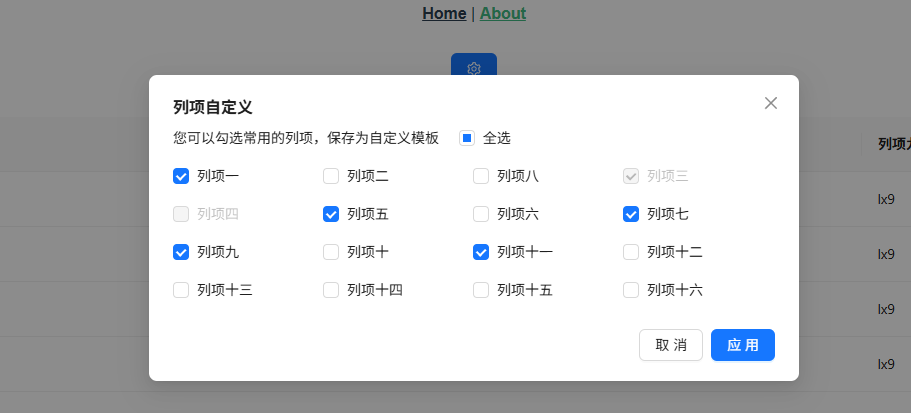911x413 pixels.
Task: Click the 应用 apply button
Action: click(x=743, y=345)
